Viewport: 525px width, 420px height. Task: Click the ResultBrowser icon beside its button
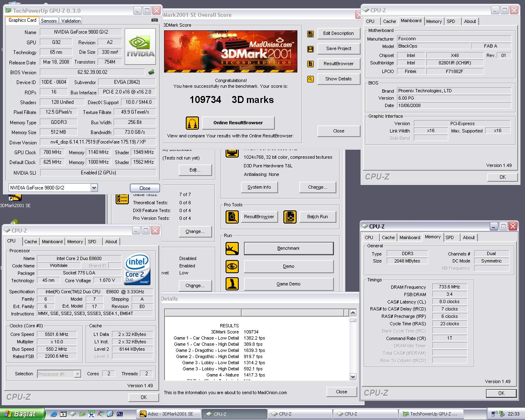[310, 64]
